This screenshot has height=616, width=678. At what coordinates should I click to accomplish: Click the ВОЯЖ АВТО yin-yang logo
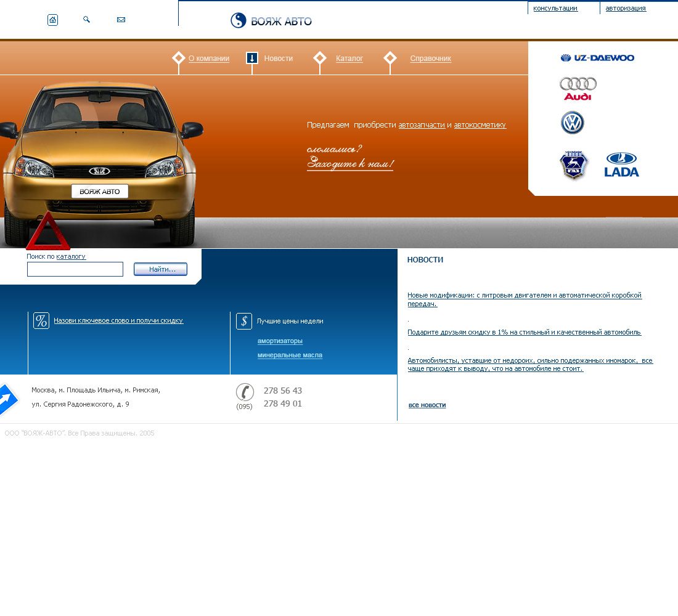point(271,20)
